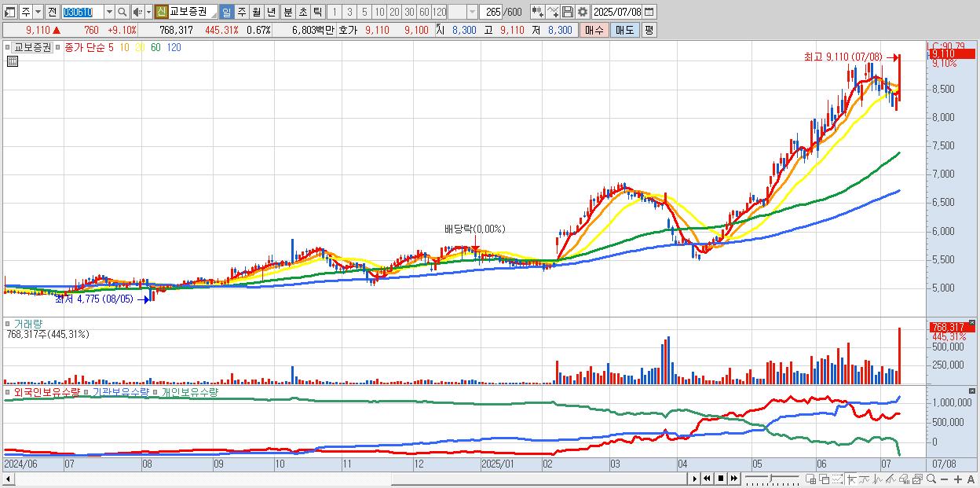
Task: Click the 교보증권 chart legend button
Action: pos(33,47)
